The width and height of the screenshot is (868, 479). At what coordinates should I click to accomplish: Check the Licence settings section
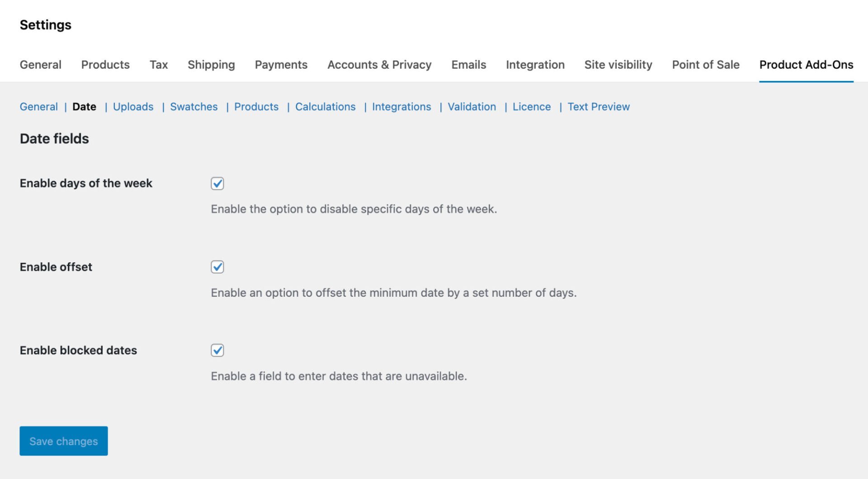tap(532, 107)
